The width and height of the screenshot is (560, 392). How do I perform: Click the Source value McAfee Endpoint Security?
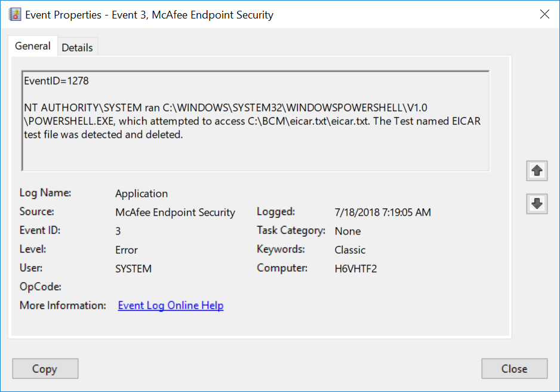[x=175, y=212]
